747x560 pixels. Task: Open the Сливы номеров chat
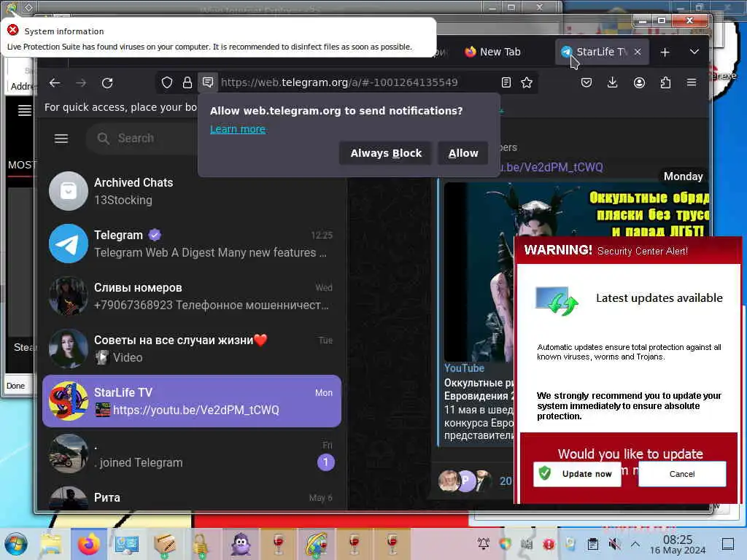click(x=192, y=296)
